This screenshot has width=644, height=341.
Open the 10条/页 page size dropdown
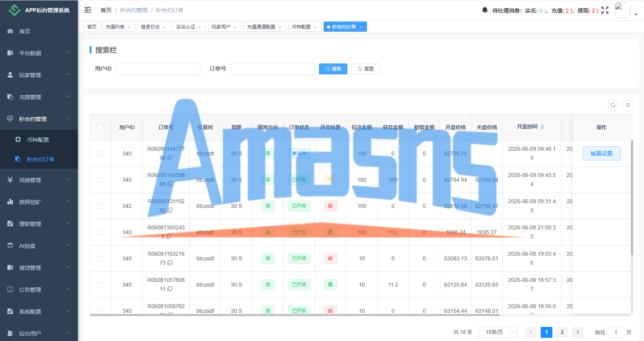point(498,332)
